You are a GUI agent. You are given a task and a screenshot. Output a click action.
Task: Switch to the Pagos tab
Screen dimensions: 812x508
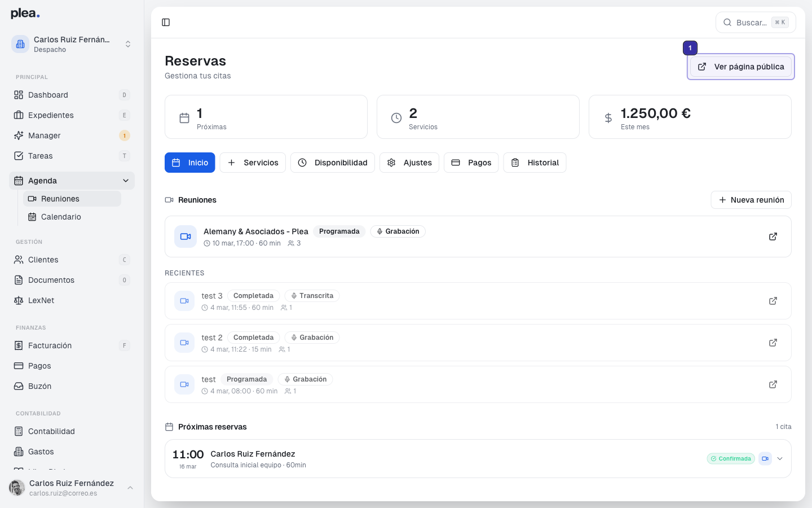point(471,163)
